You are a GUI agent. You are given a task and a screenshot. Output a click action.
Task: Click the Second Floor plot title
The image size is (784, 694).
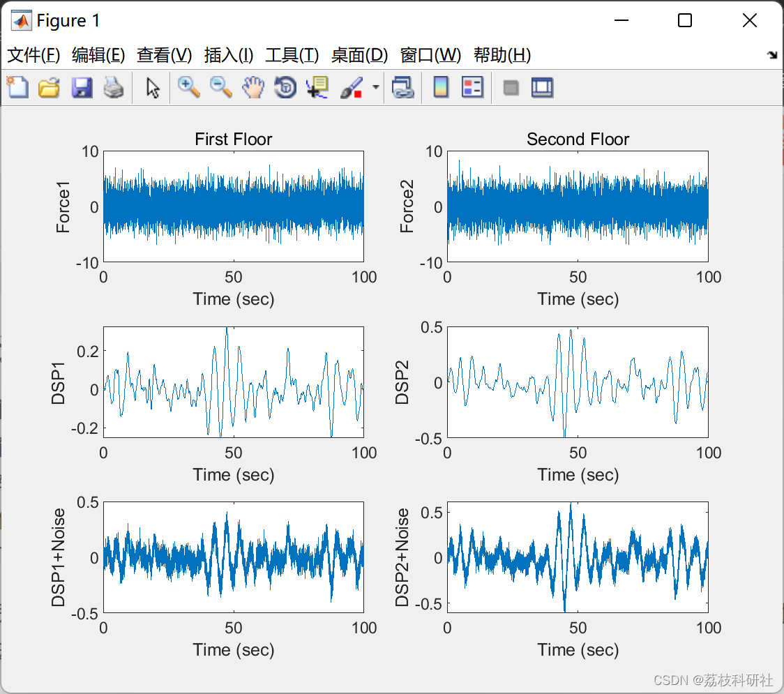click(578, 139)
